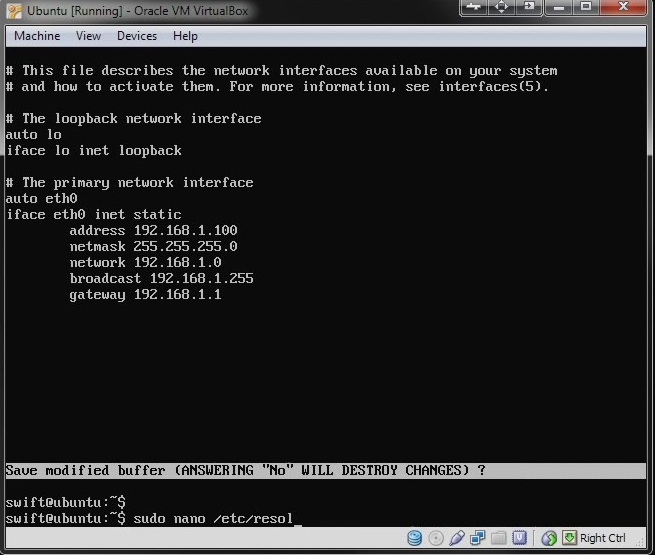This screenshot has width=655, height=555.
Task: Click the network 192.168.1.0 line
Action: coord(145,262)
